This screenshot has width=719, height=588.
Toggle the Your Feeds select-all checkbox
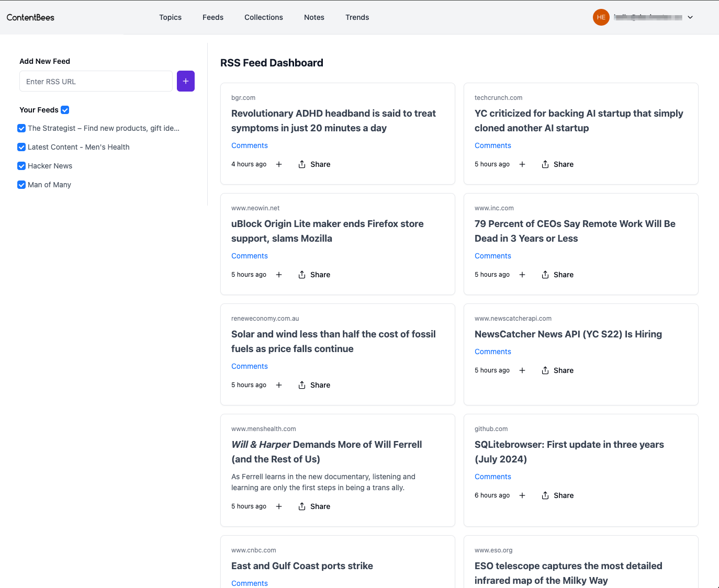(65, 110)
